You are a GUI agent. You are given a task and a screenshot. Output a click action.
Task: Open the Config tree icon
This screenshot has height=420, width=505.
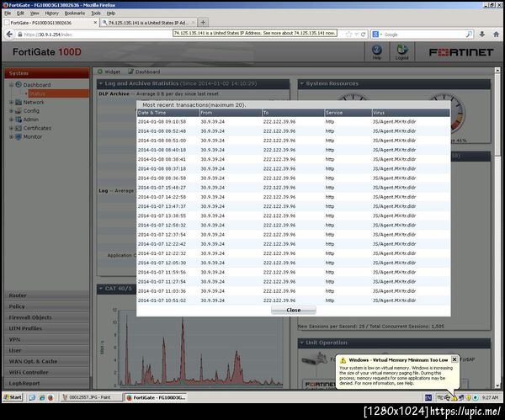[19, 111]
